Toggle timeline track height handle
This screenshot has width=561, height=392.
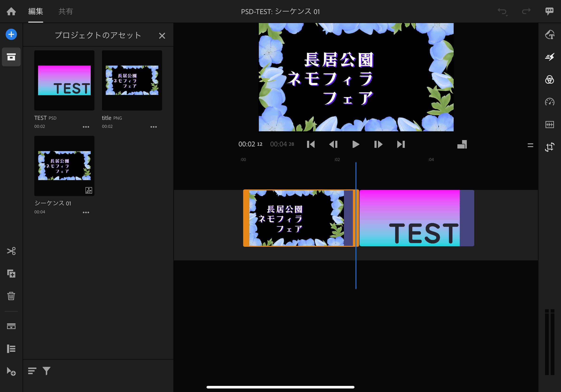tap(530, 145)
